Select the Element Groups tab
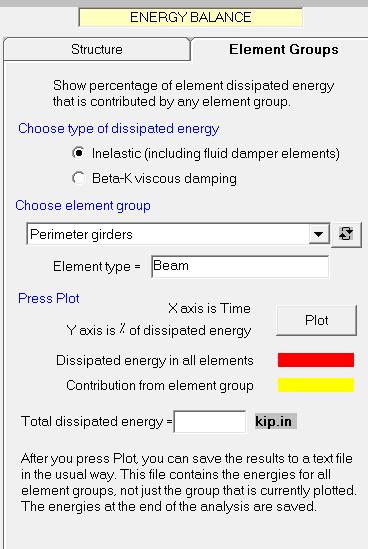Screen dimensions: 368x549 pos(284,49)
